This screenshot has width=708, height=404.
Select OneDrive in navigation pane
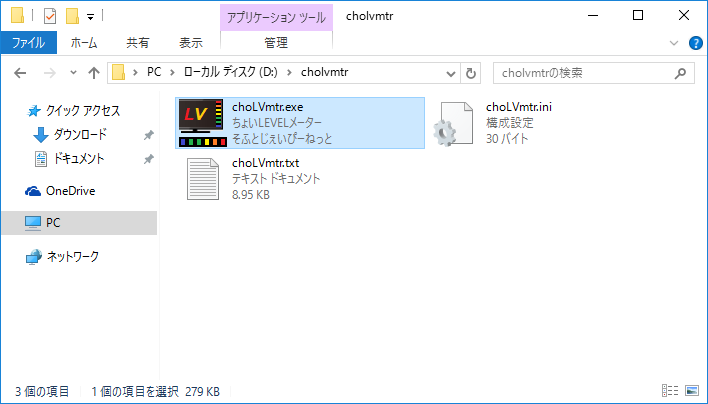pos(70,191)
